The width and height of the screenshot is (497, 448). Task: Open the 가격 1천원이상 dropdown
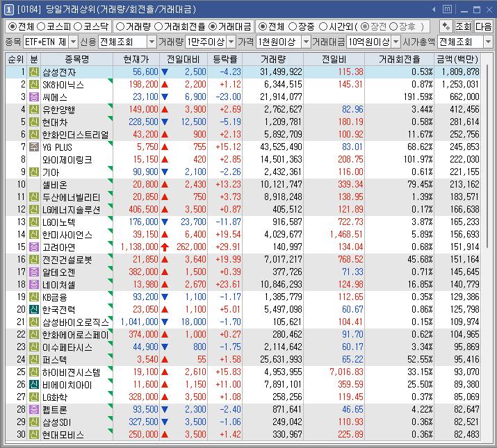pyautogui.click(x=306, y=42)
